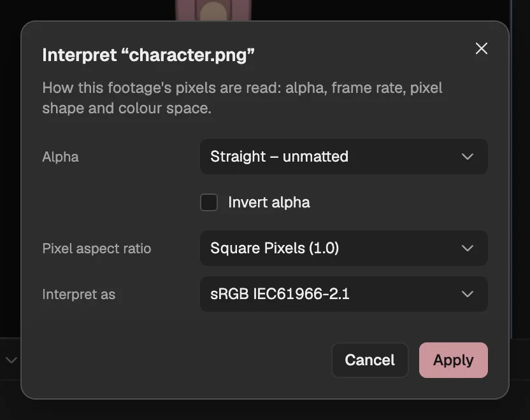Click the Cancel button
530x420 pixels.
pyautogui.click(x=369, y=360)
